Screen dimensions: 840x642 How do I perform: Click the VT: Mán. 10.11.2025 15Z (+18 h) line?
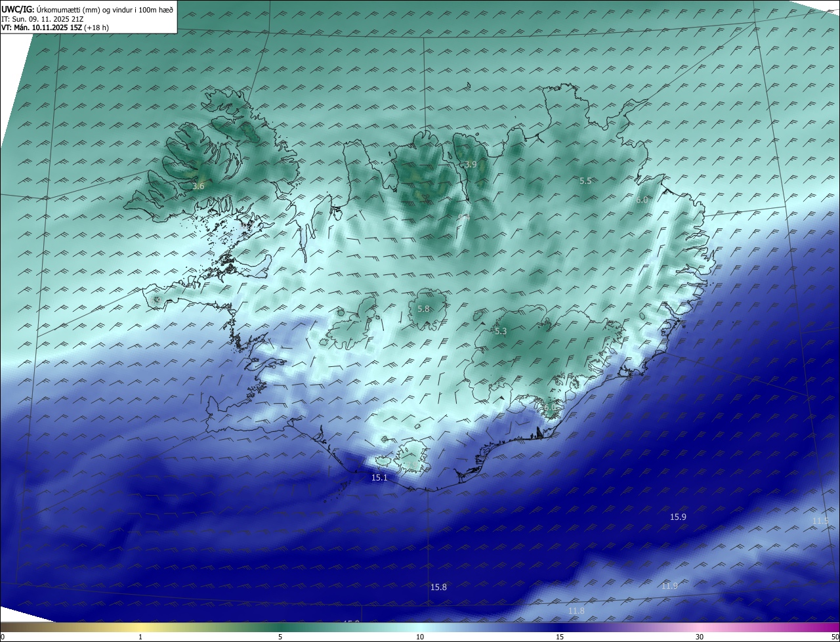click(55, 28)
